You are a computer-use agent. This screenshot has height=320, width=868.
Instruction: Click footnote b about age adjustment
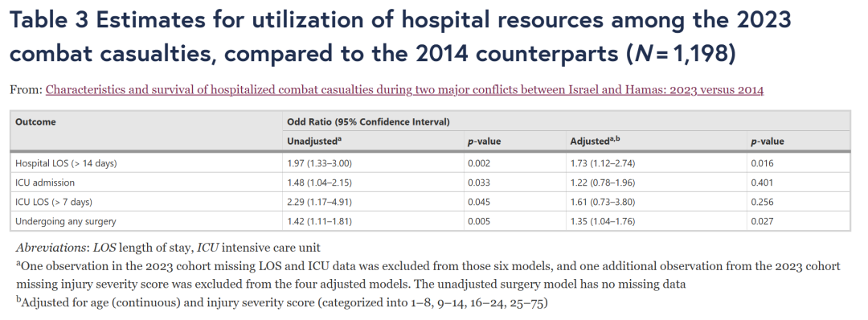coord(282,303)
